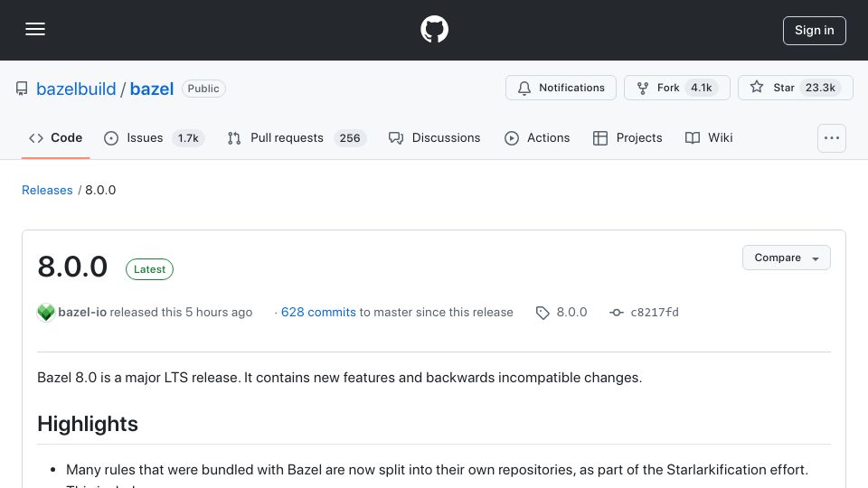Click the 1.7k issues counter
Viewport: 868px width, 488px height.
(x=188, y=138)
